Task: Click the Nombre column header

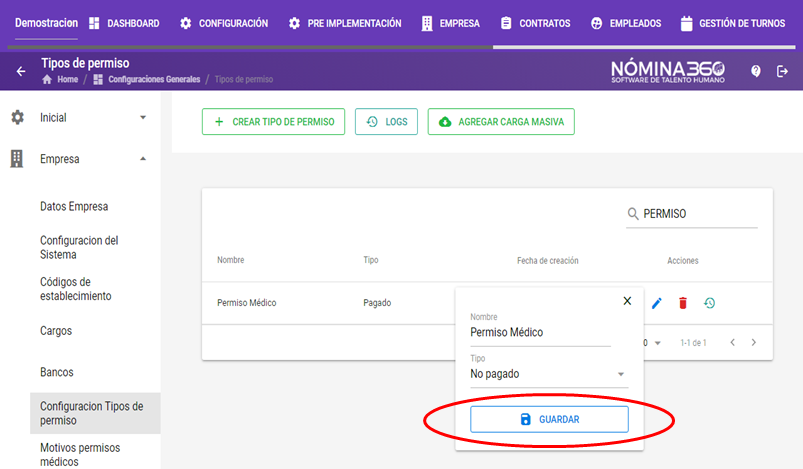Action: (230, 260)
